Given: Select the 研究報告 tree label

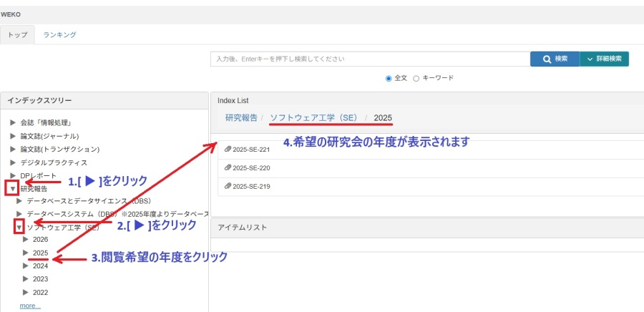Looking at the screenshot, I should click(34, 189).
